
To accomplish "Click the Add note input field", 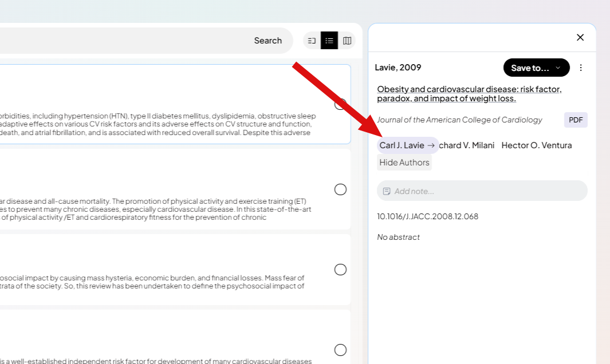I will pos(487,191).
